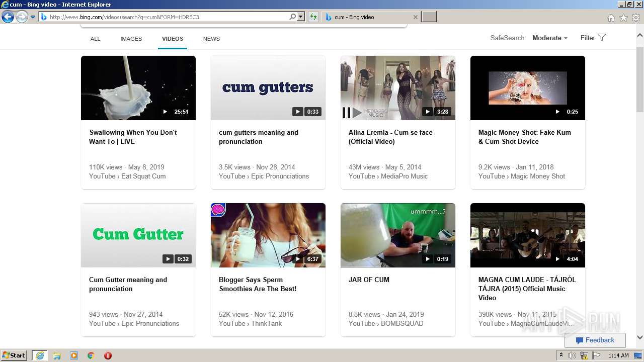Screen dimensions: 644x362
Task: Click the address bar search magnifier icon
Action: (x=293, y=17)
